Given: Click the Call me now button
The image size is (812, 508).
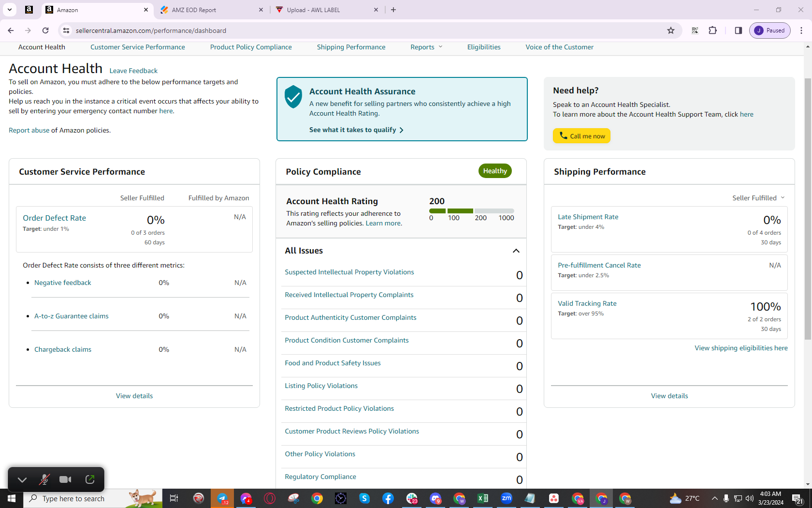Looking at the screenshot, I should click(582, 136).
